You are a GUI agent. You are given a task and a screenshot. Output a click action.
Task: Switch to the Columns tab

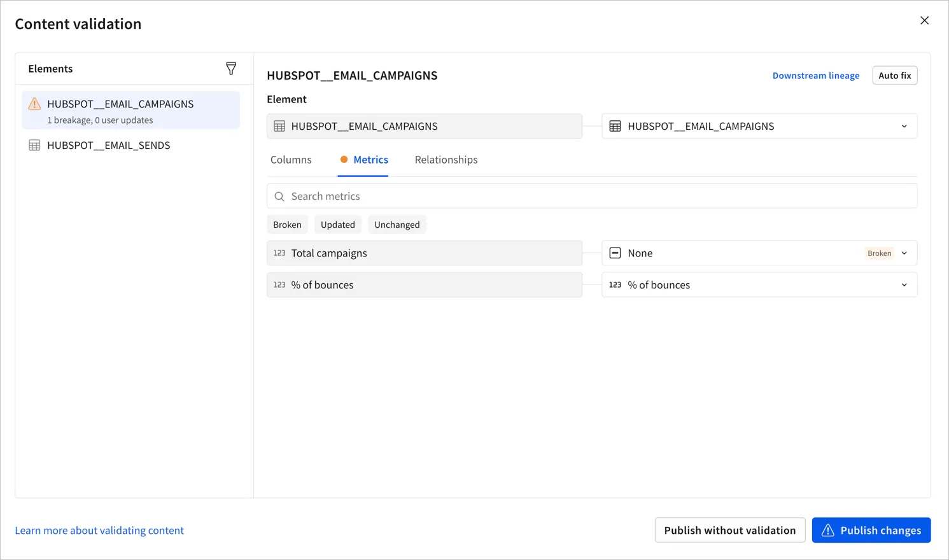pyautogui.click(x=291, y=160)
